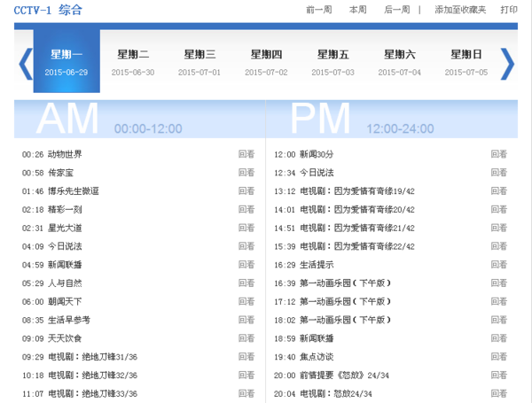The height and width of the screenshot is (403, 532).
Task: Click 第一动画乐园（下午版）at 16:39
Action: tap(346, 283)
